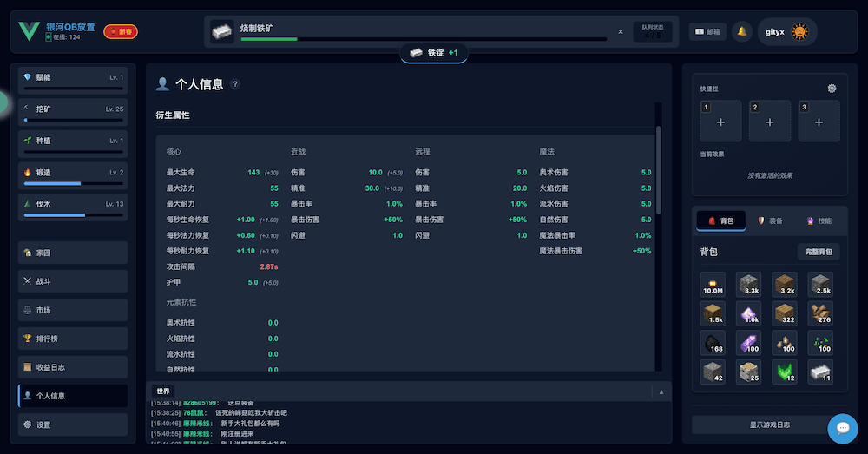
Task: Select the gold coin item showing 10.0M
Action: (x=713, y=285)
